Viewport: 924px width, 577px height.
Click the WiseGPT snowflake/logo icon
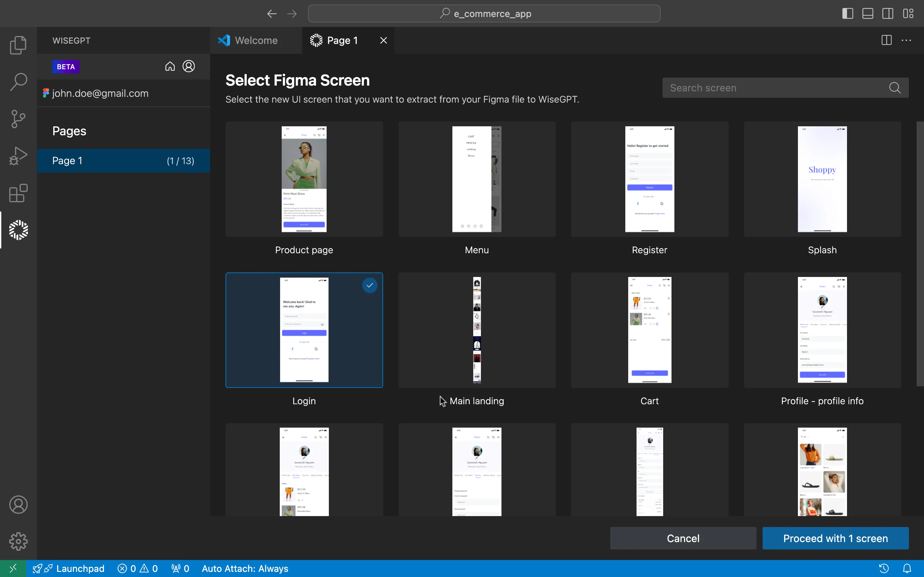tap(18, 230)
